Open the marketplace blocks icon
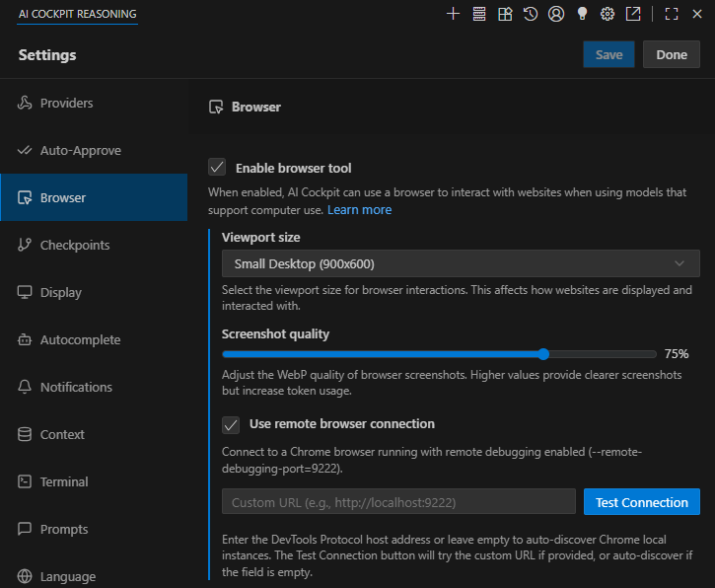 pos(505,14)
